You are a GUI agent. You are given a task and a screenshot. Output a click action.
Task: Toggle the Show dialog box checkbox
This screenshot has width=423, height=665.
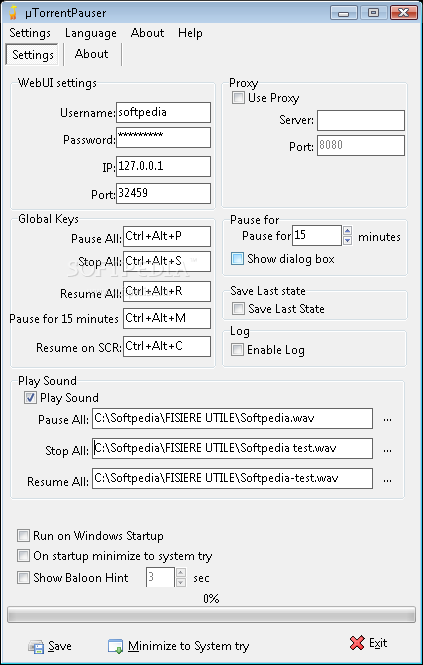pyautogui.click(x=238, y=259)
